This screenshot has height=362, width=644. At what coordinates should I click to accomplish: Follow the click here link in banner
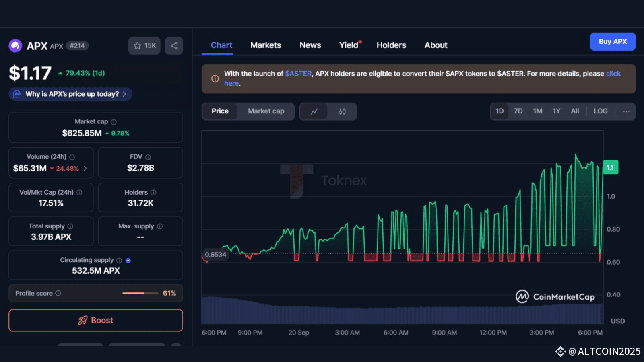tap(613, 74)
